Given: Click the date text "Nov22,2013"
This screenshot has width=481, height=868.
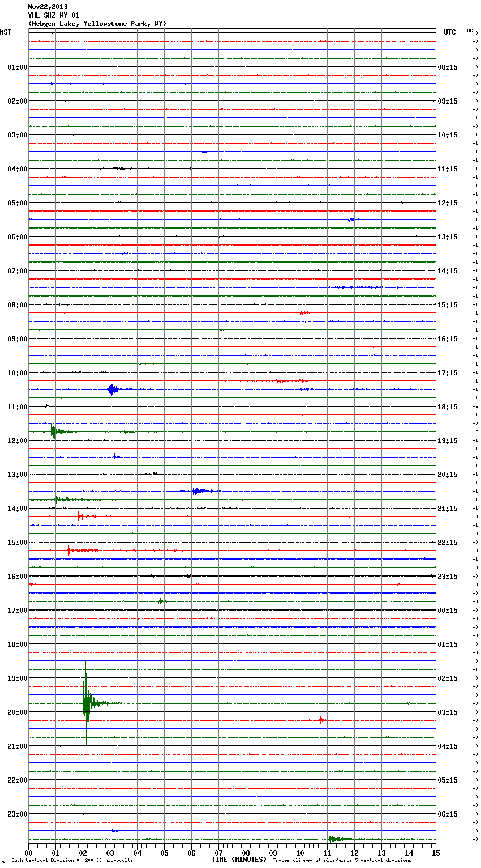Looking at the screenshot, I should click(x=48, y=7).
